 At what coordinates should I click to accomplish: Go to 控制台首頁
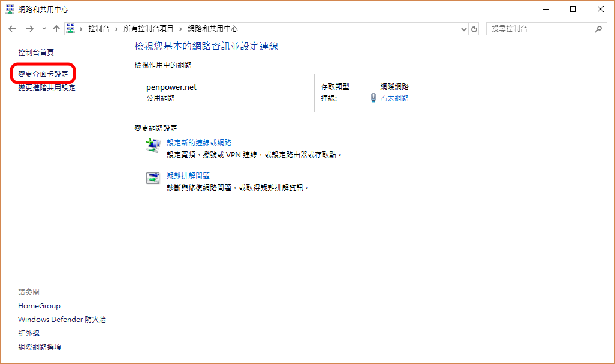[36, 53]
